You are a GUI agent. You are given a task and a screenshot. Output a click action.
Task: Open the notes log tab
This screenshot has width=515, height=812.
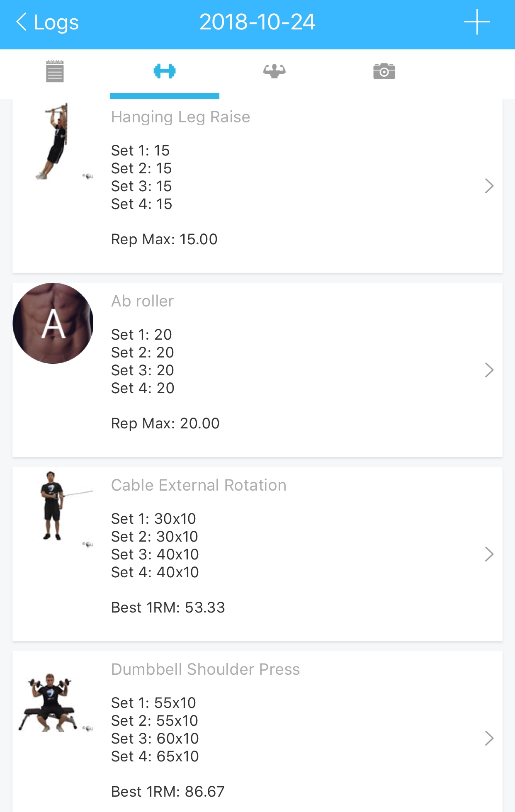coord(55,71)
